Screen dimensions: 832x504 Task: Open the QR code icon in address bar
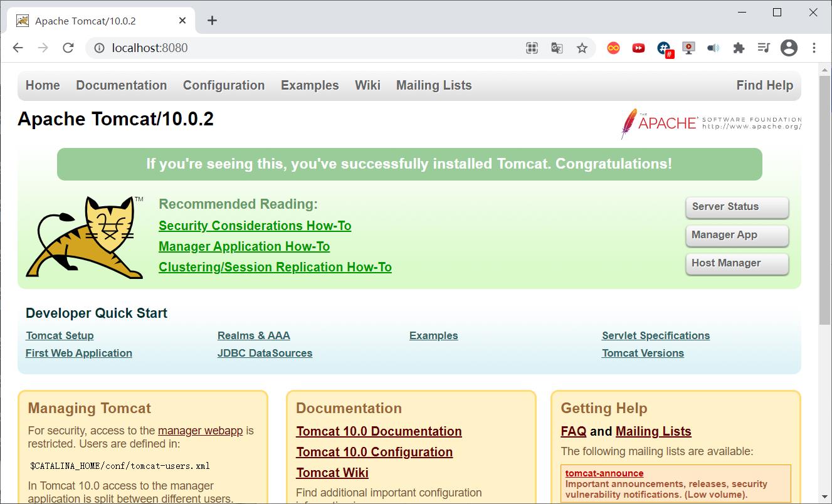tap(532, 48)
